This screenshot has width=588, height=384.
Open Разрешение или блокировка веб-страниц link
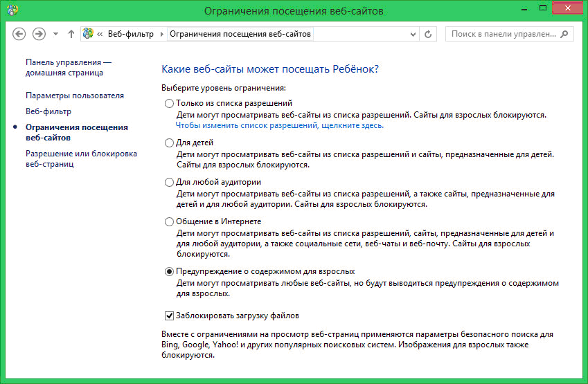[x=81, y=158]
